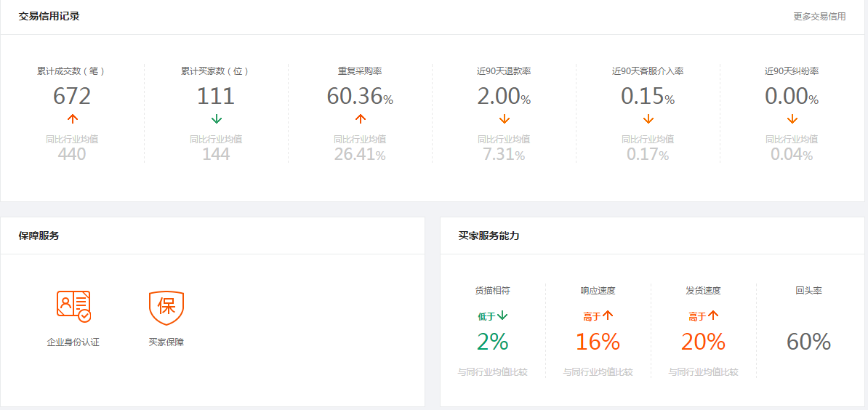Image resolution: width=868 pixels, height=410 pixels.
Task: Open the 更多交易信用 link
Action: click(x=819, y=16)
